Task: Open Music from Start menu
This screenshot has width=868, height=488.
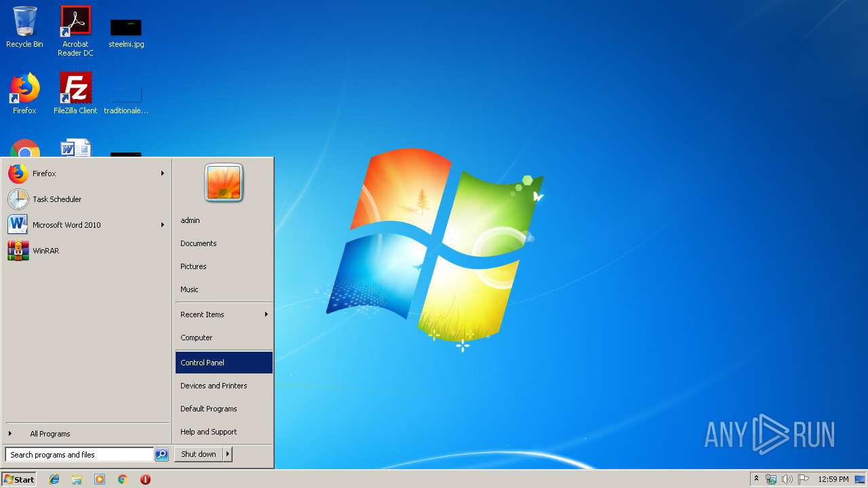Action: click(224, 289)
